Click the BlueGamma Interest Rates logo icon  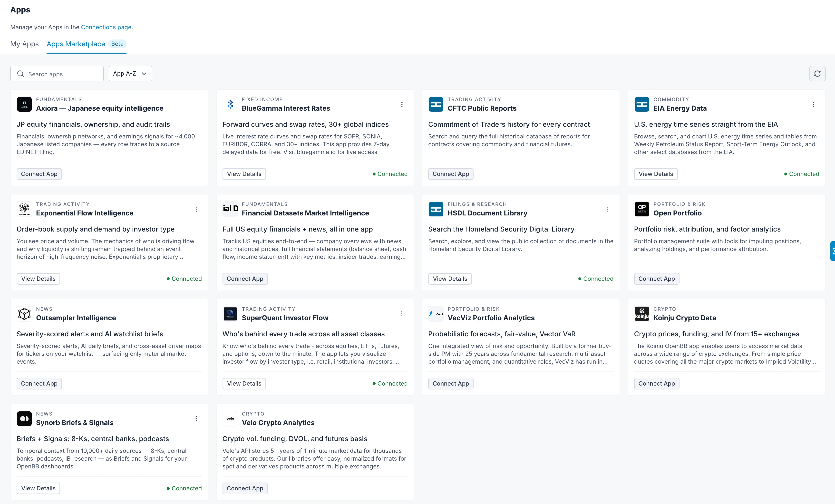point(230,104)
